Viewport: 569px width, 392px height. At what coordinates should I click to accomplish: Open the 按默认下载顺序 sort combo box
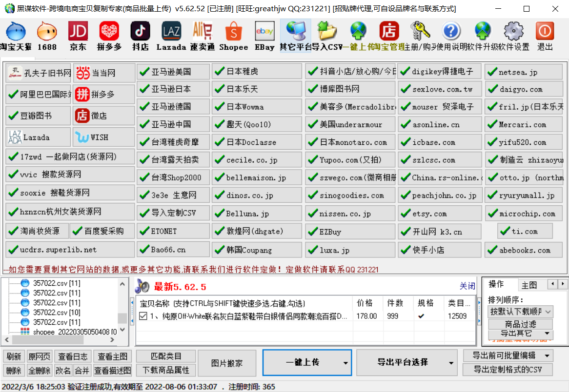[x=520, y=312]
